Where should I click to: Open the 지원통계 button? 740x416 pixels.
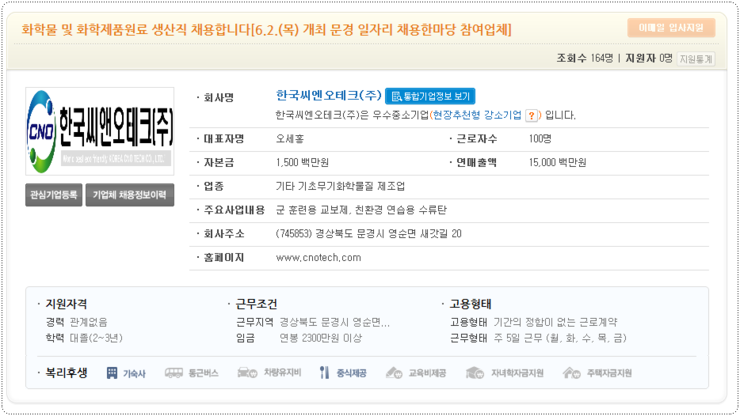(x=696, y=59)
